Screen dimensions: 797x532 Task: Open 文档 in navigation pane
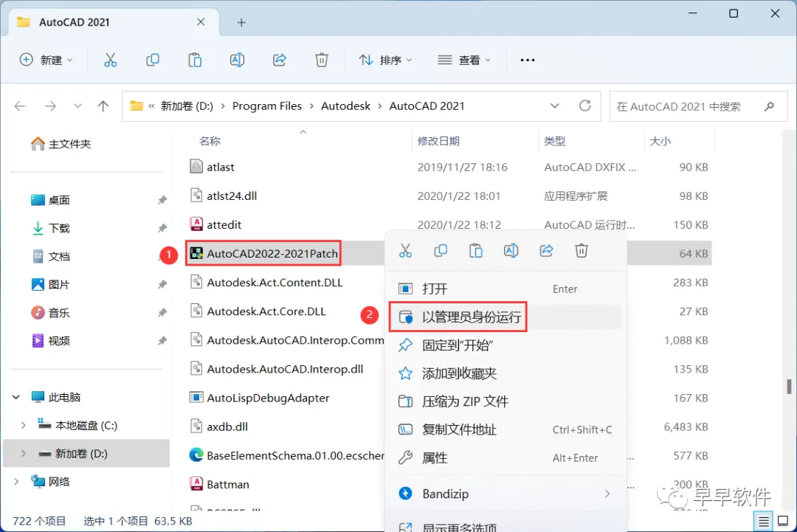pos(50,257)
